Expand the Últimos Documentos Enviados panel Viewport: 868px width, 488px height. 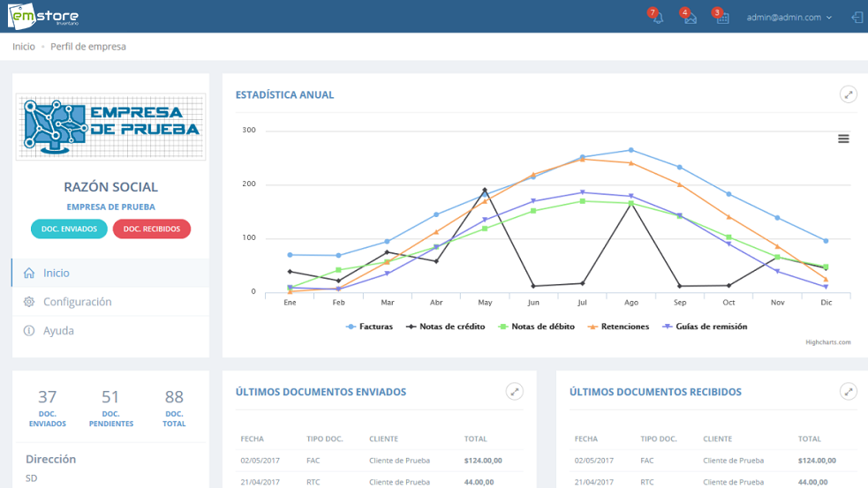pyautogui.click(x=514, y=391)
